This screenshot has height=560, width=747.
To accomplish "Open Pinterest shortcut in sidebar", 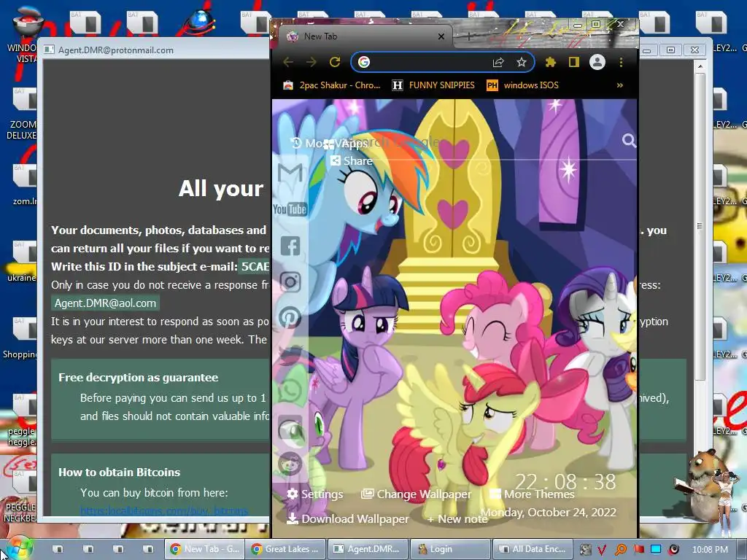I will point(290,318).
